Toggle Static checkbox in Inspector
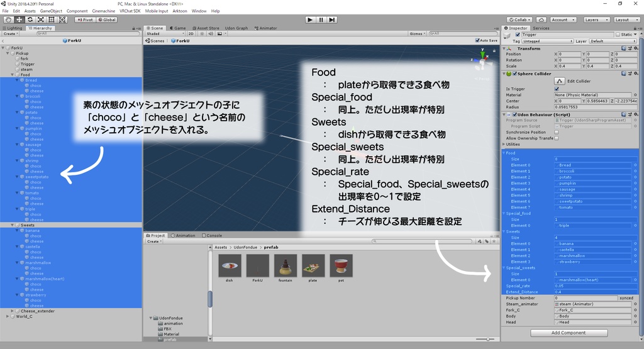 (618, 35)
